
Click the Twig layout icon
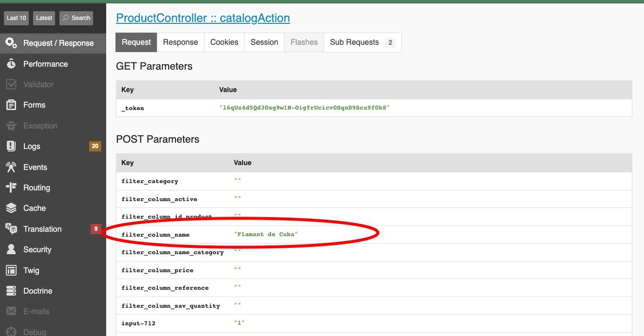click(11, 270)
